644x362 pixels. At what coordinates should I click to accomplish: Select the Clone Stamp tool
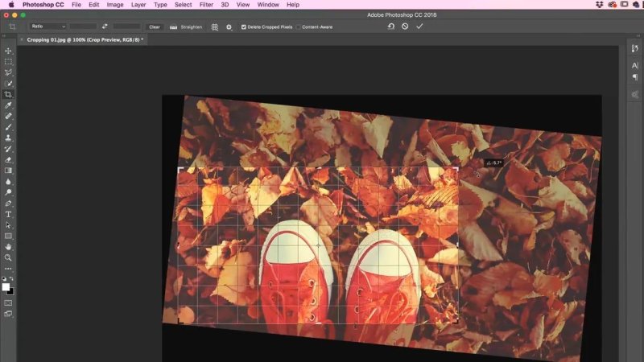click(8, 138)
